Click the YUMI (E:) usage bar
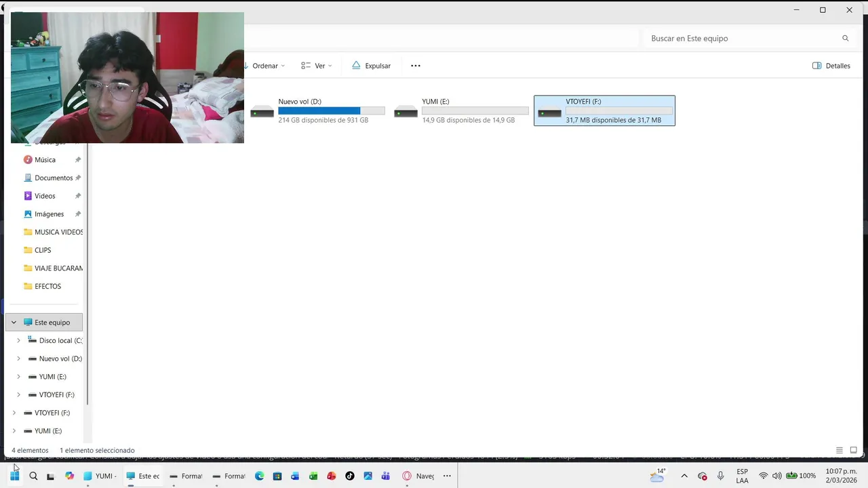868x488 pixels. [x=475, y=110]
